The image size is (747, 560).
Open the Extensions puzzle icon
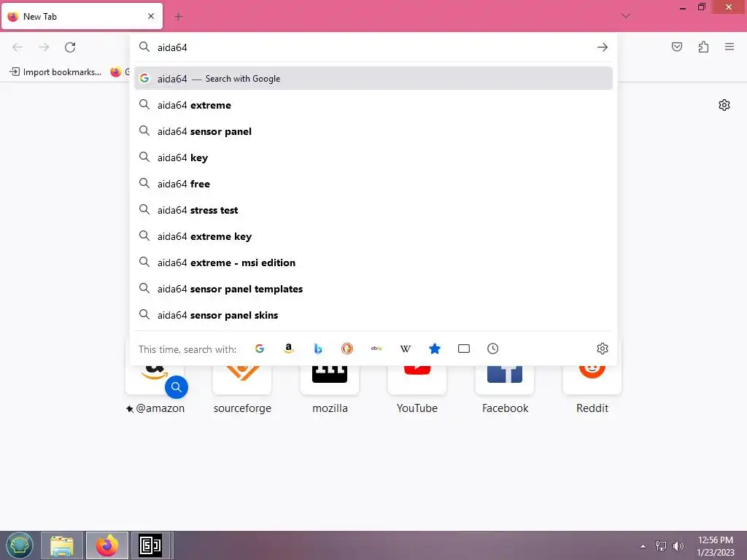point(703,47)
